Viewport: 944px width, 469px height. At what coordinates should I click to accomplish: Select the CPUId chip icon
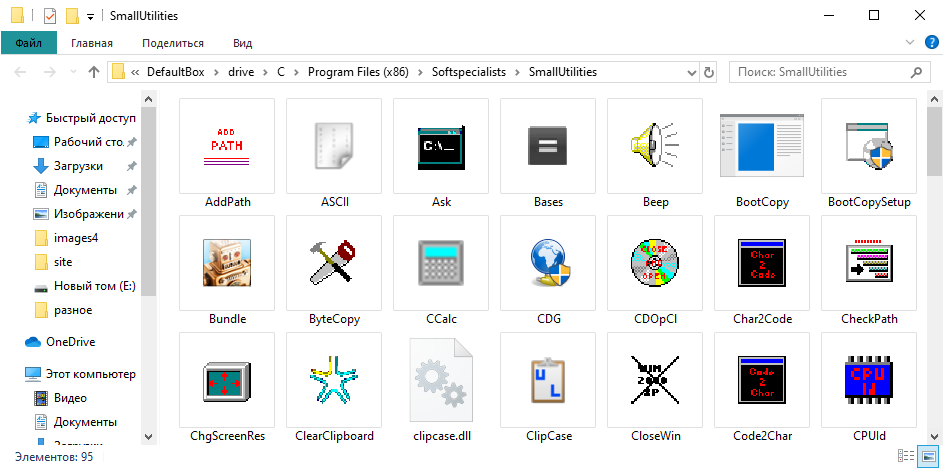(x=869, y=379)
